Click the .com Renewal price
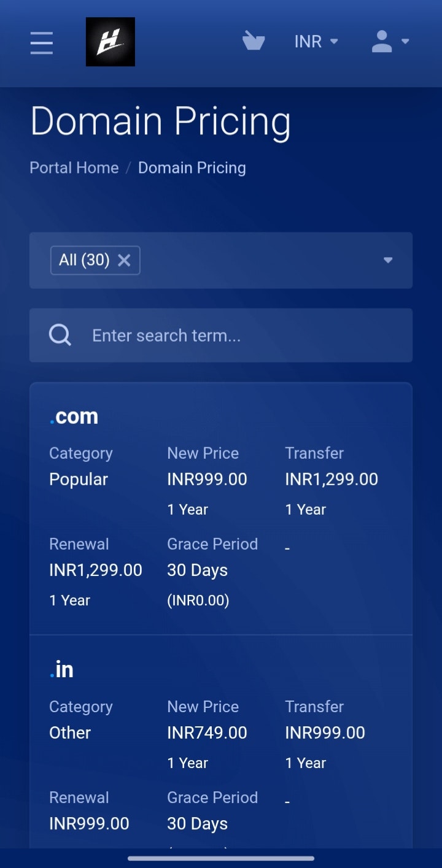Viewport: 442px width, 868px height. pyautogui.click(x=96, y=570)
